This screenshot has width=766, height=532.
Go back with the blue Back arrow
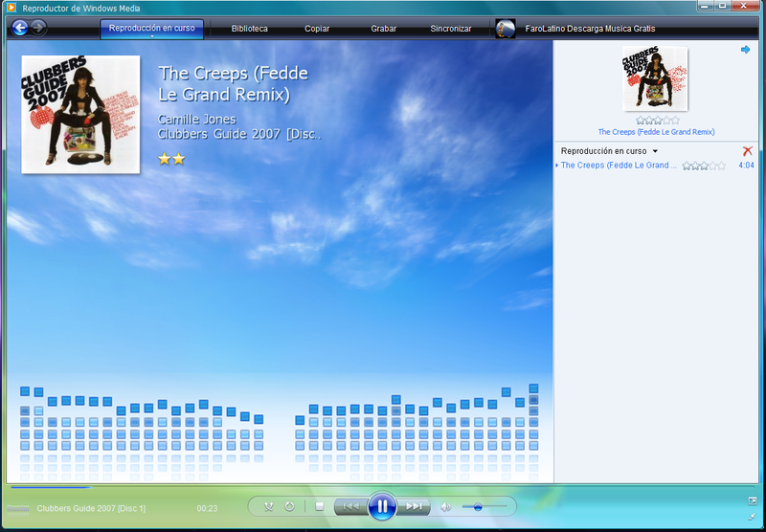point(19,28)
